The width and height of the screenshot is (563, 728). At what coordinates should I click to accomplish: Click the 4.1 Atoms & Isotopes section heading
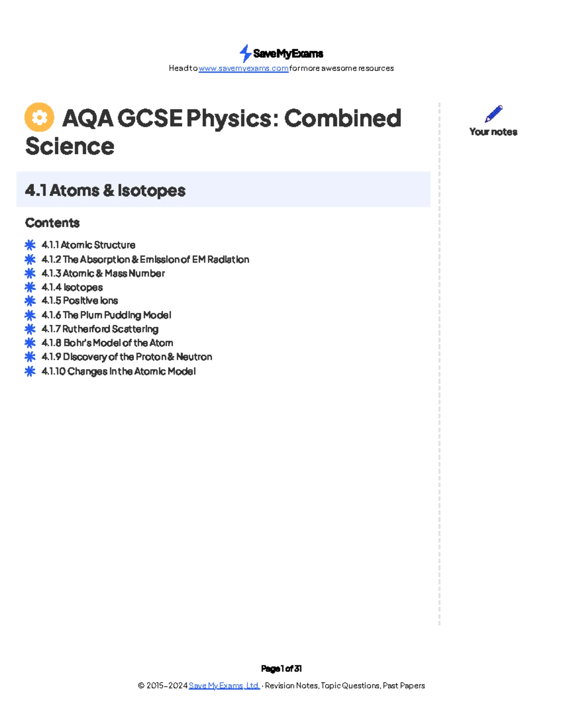point(106,190)
